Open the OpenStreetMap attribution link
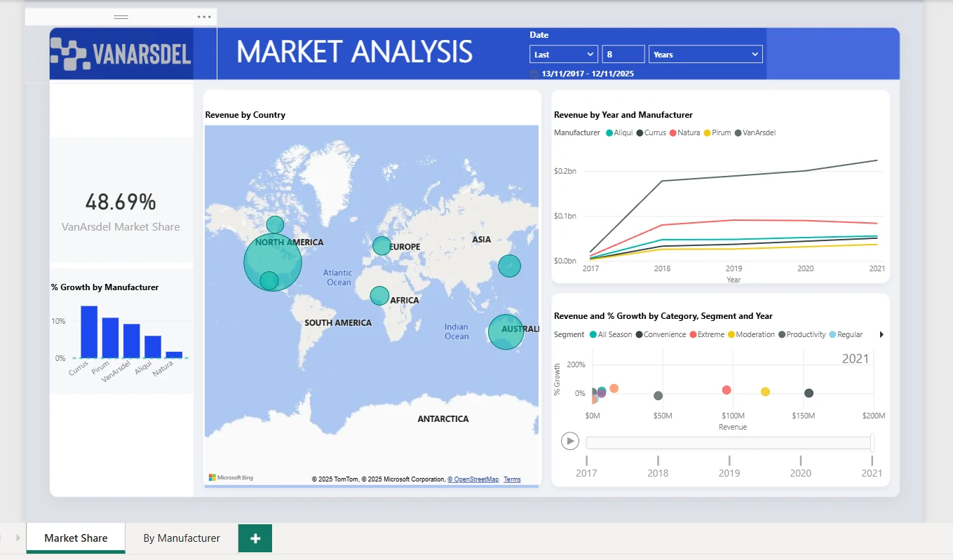This screenshot has width=953, height=560. (x=473, y=479)
